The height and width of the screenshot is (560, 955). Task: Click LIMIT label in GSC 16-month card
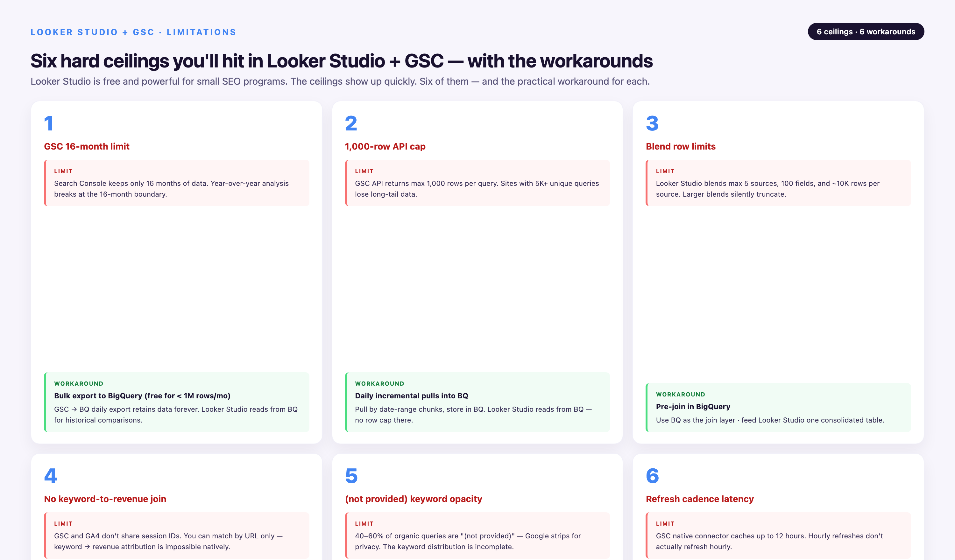click(63, 171)
